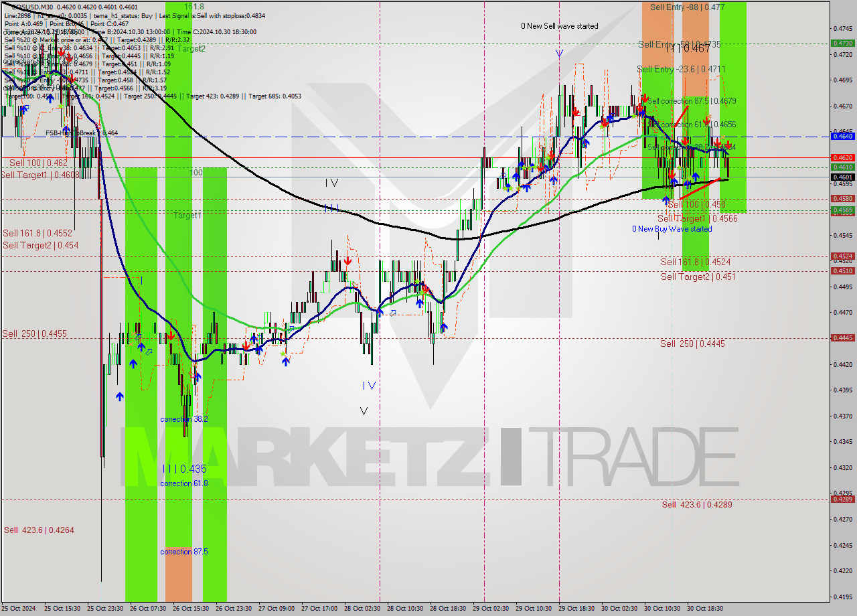This screenshot has height=616, width=857.
Task: Click the red 0.4524 axis price tag
Action: tap(842, 256)
